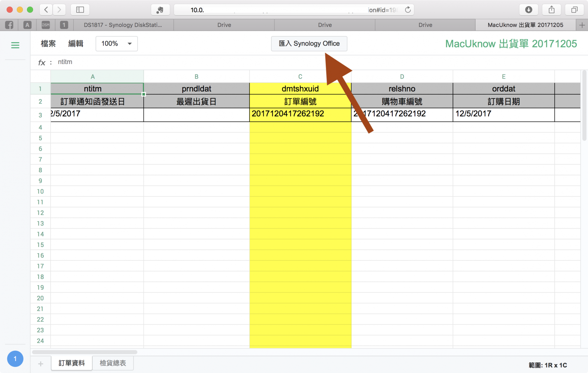Viewport: 588px width, 373px height.
Task: Show all tabs overview icon
Action: [574, 10]
